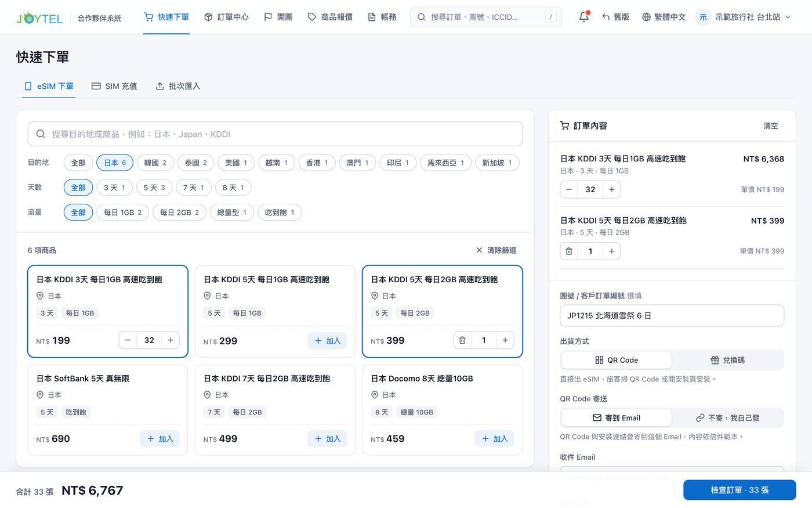Image resolution: width=812 pixels, height=508 pixels.
Task: Filter destination by 泰國
Action: coord(196,163)
